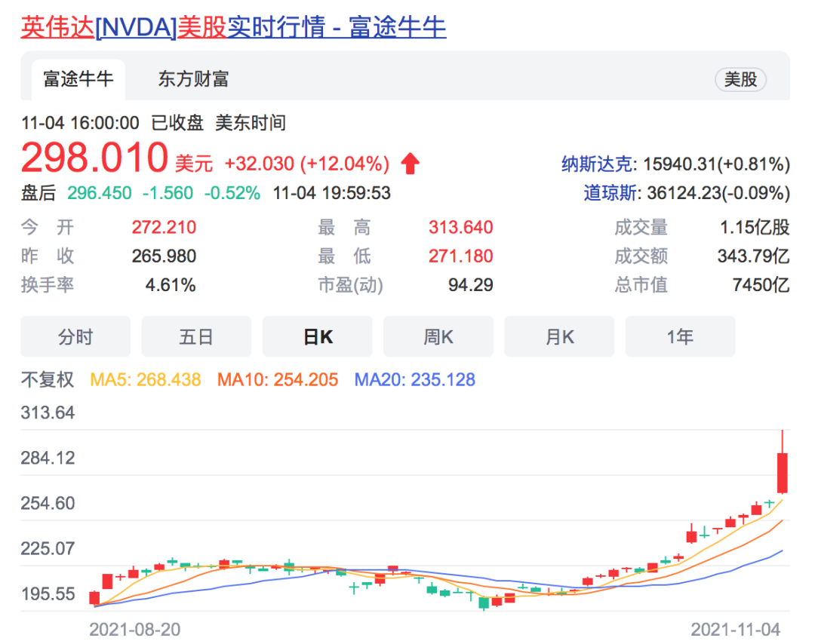Click the chart axis label 313.64
The width and height of the screenshot is (815, 644).
(48, 413)
